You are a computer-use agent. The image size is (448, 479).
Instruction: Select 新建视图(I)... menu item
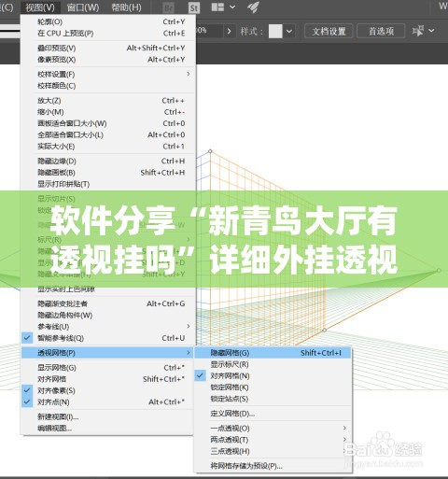pyautogui.click(x=108, y=416)
